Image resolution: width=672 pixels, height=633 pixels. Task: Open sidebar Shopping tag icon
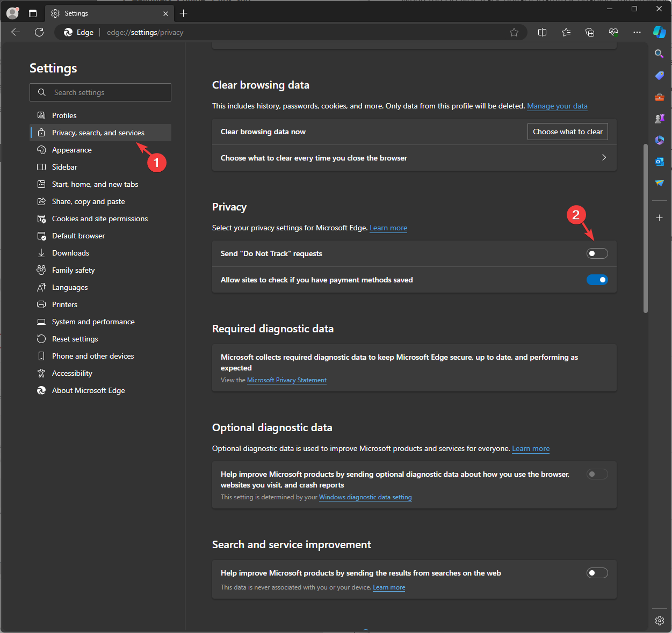[660, 76]
